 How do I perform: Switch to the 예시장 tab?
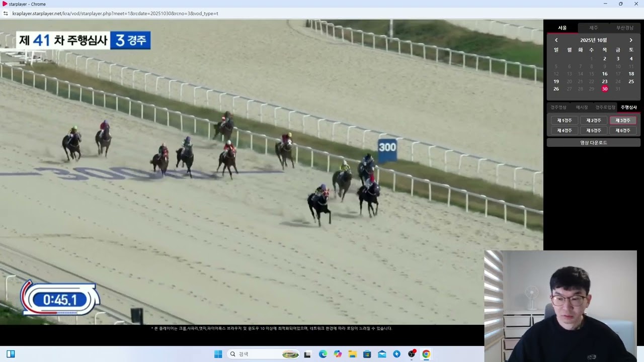coord(582,107)
